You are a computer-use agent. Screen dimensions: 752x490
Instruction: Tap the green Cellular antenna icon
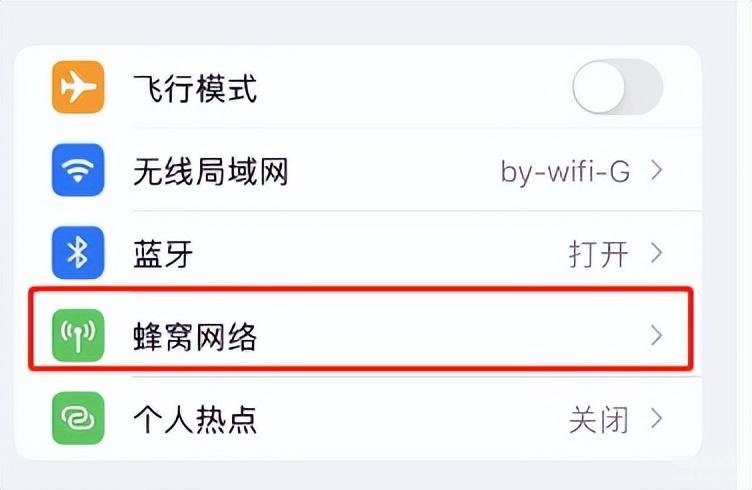click(78, 336)
